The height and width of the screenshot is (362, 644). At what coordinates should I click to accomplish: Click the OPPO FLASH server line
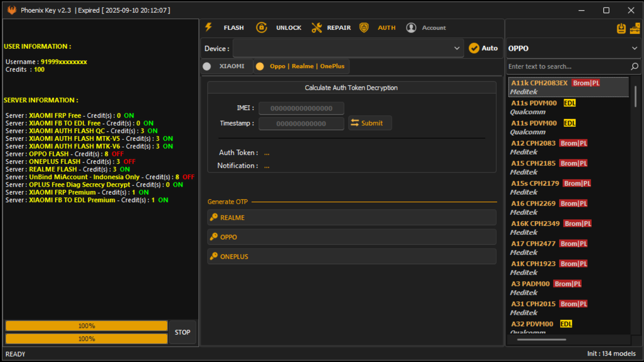[65, 154]
